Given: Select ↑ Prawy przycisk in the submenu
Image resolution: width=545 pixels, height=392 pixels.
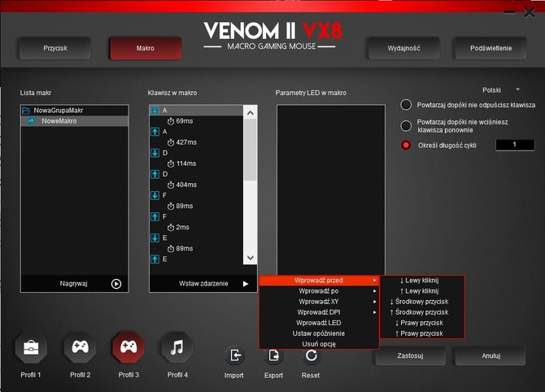Looking at the screenshot, I should (x=422, y=333).
